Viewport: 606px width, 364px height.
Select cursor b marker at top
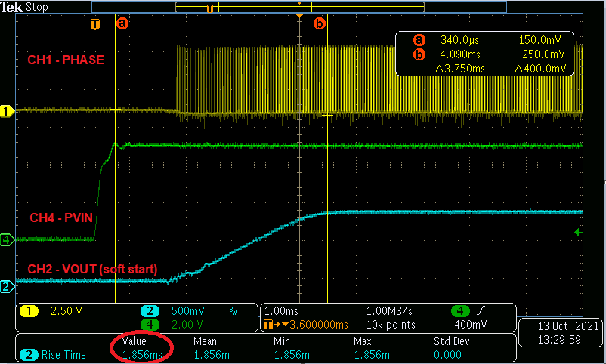pos(320,24)
